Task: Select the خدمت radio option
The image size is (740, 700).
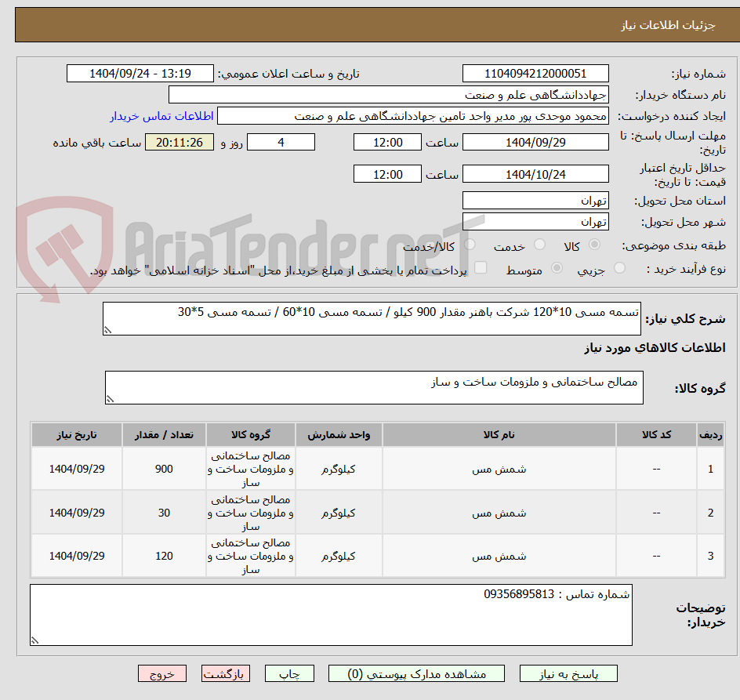Action: point(539,245)
